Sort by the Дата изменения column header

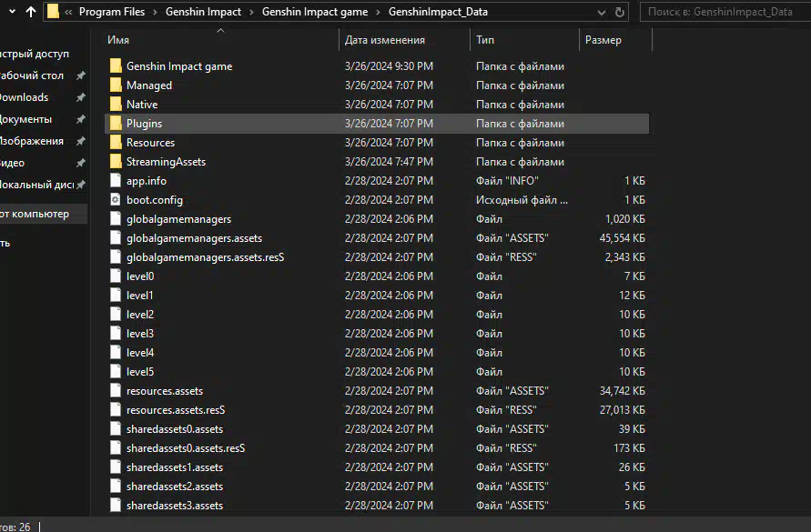[384, 41]
